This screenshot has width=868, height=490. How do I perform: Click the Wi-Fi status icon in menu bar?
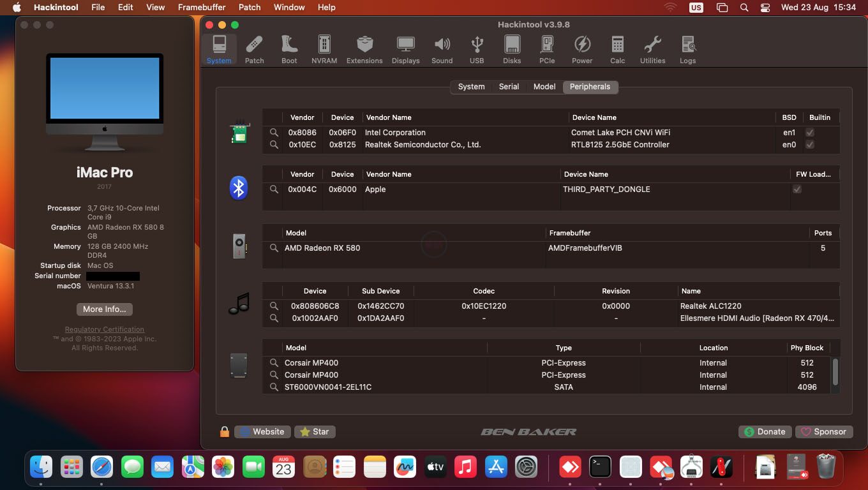[670, 8]
